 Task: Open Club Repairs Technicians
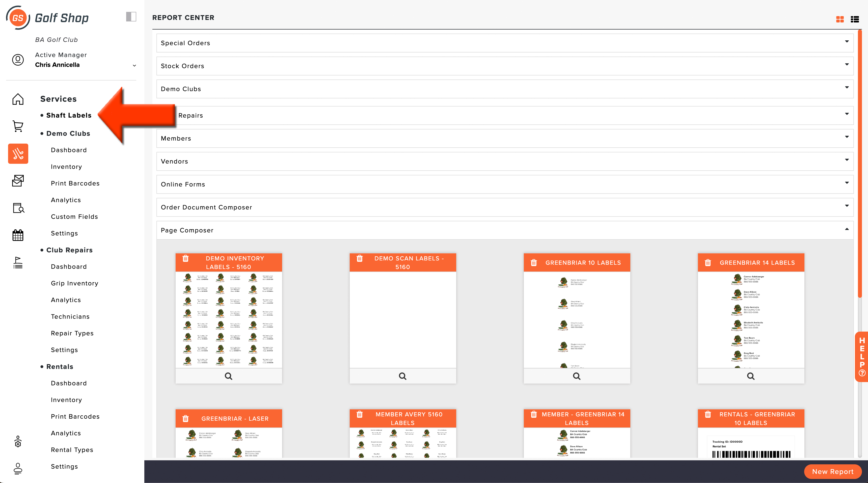70,316
